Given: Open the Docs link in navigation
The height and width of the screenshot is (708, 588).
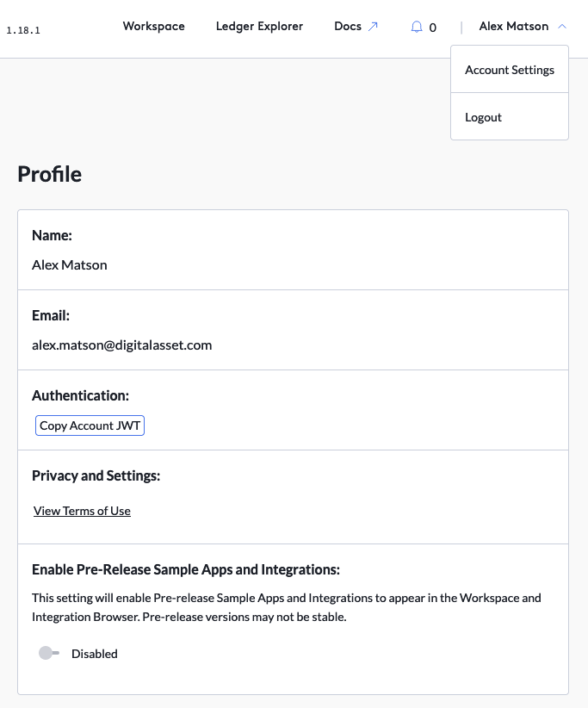Looking at the screenshot, I should tap(348, 27).
